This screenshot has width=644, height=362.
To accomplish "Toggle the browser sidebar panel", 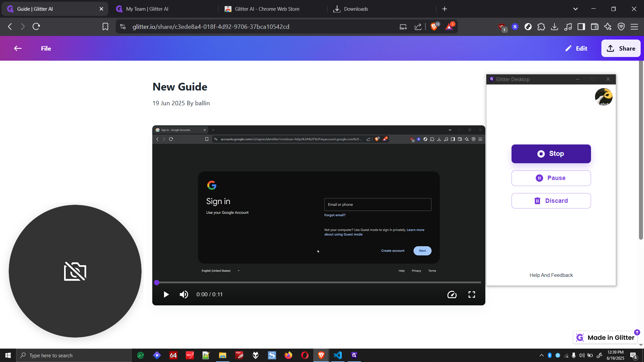I will (581, 27).
